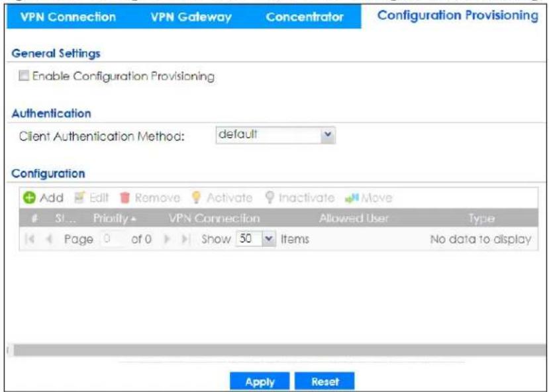Viewport: 549px width, 392px height.
Task: Open Client Authentication Method dropdown
Action: click(275, 135)
